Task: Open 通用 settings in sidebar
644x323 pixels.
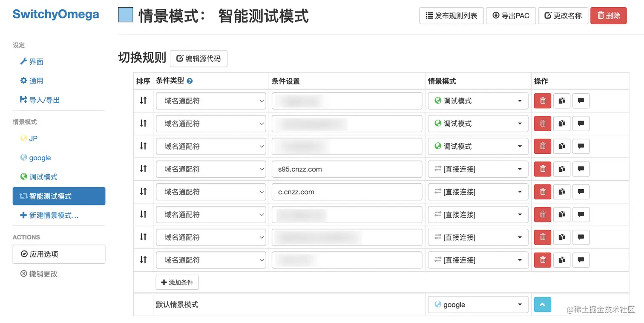Action: 59,81
